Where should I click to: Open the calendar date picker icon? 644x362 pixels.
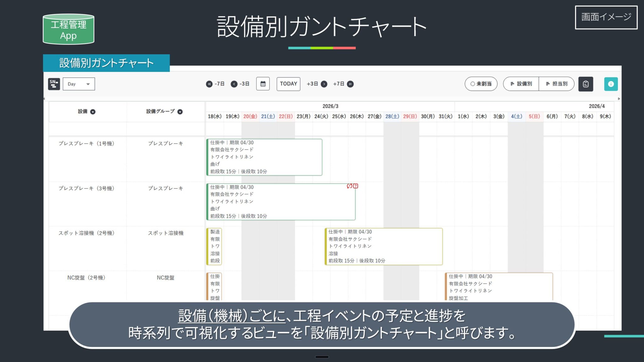[x=263, y=84]
